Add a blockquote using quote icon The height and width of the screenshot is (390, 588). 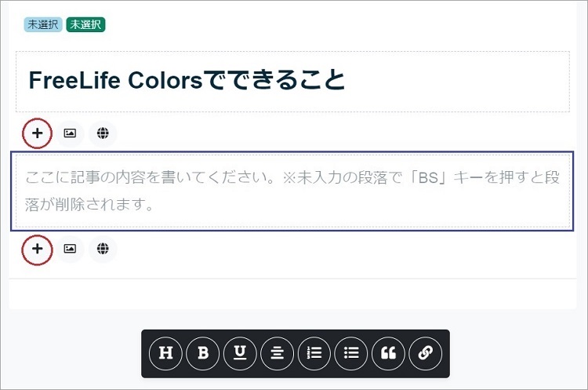[389, 353]
